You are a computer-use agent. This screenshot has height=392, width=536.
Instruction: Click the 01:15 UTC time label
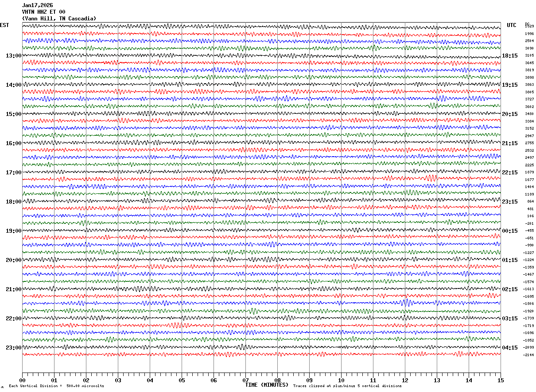[x=510, y=260]
